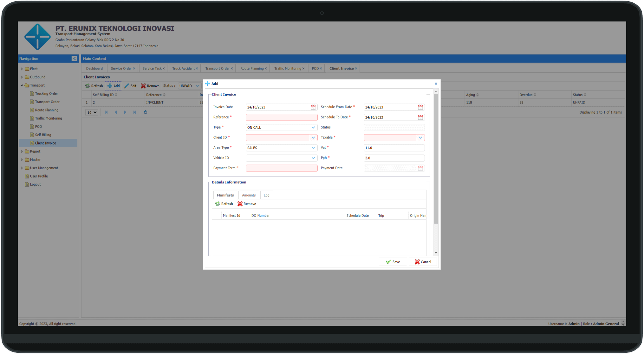
Task: Click the Save button
Action: [393, 262]
